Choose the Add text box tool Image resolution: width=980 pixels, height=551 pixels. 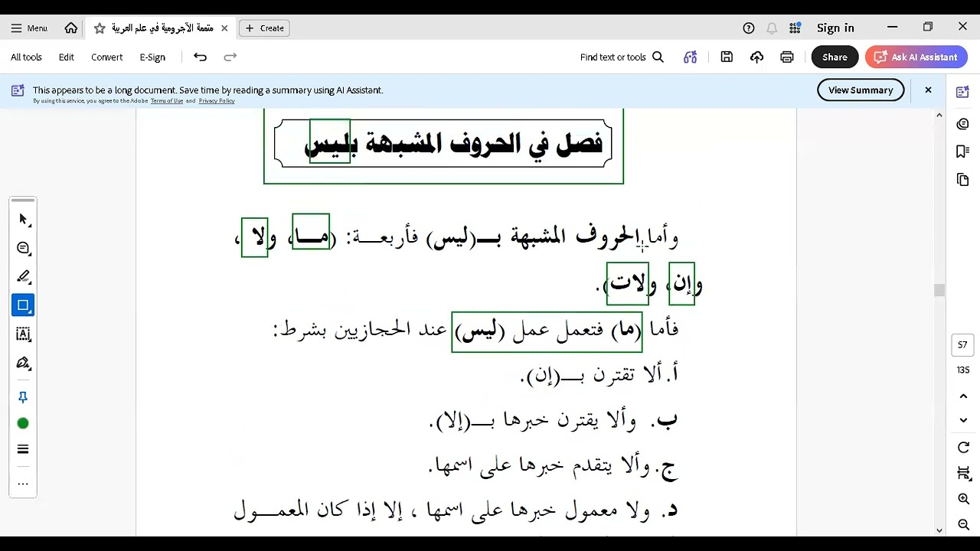23,334
